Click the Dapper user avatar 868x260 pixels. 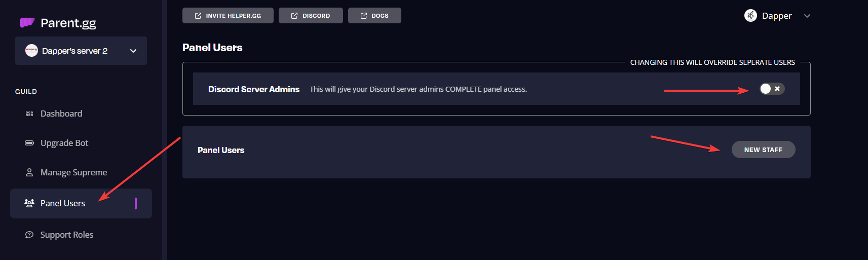click(x=750, y=16)
